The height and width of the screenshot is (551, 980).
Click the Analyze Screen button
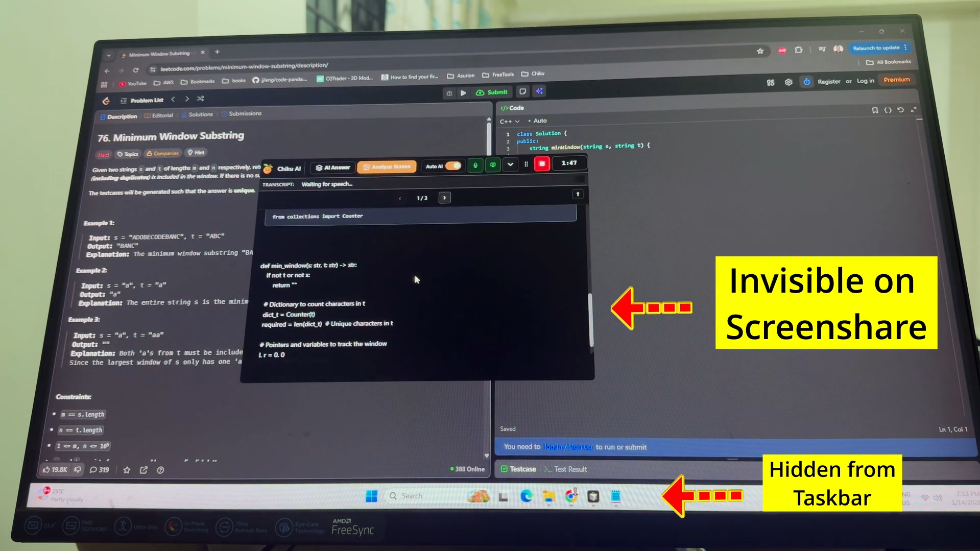tap(387, 166)
